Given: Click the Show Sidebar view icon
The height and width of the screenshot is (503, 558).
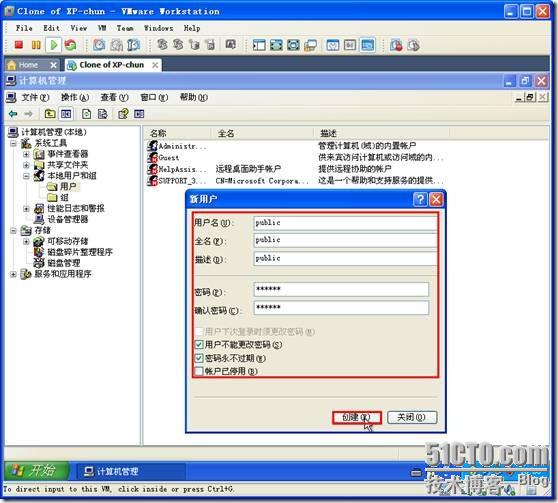Looking at the screenshot, I should point(259,45).
